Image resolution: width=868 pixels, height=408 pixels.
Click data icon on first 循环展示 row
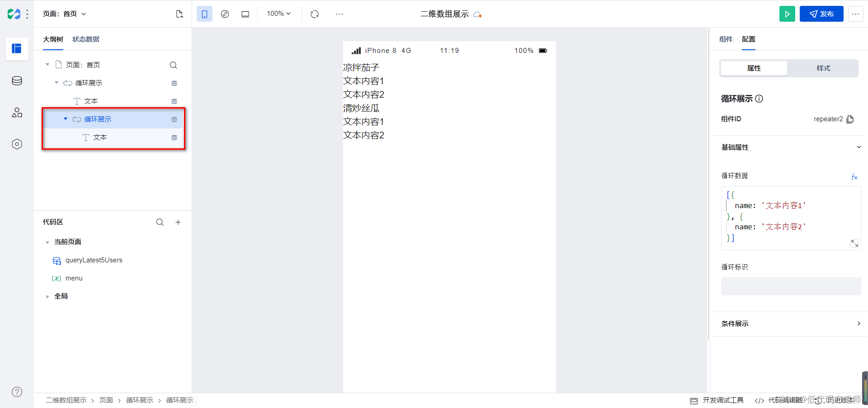point(174,83)
